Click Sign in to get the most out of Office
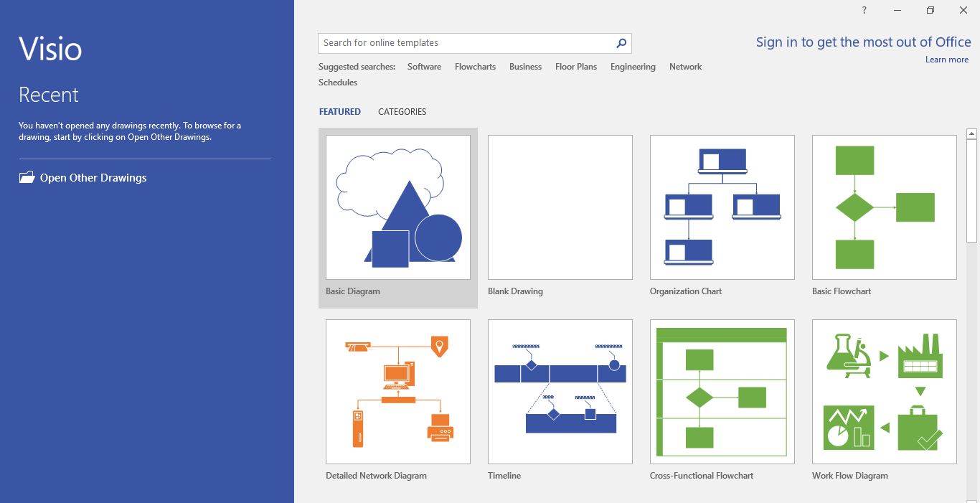 [x=864, y=42]
